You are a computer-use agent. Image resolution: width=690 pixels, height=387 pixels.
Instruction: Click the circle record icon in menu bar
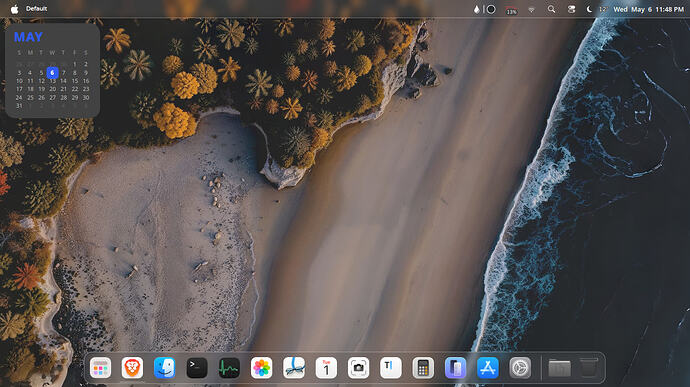click(491, 9)
